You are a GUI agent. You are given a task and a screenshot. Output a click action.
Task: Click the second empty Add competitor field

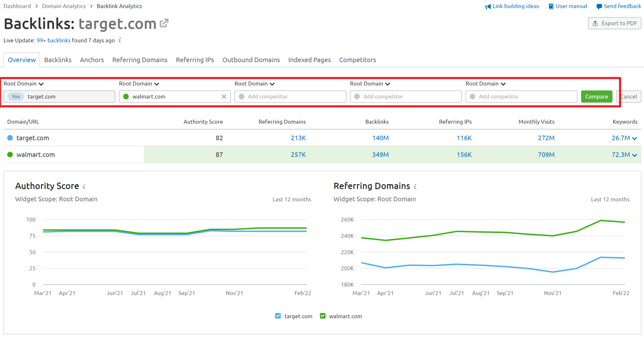point(406,96)
